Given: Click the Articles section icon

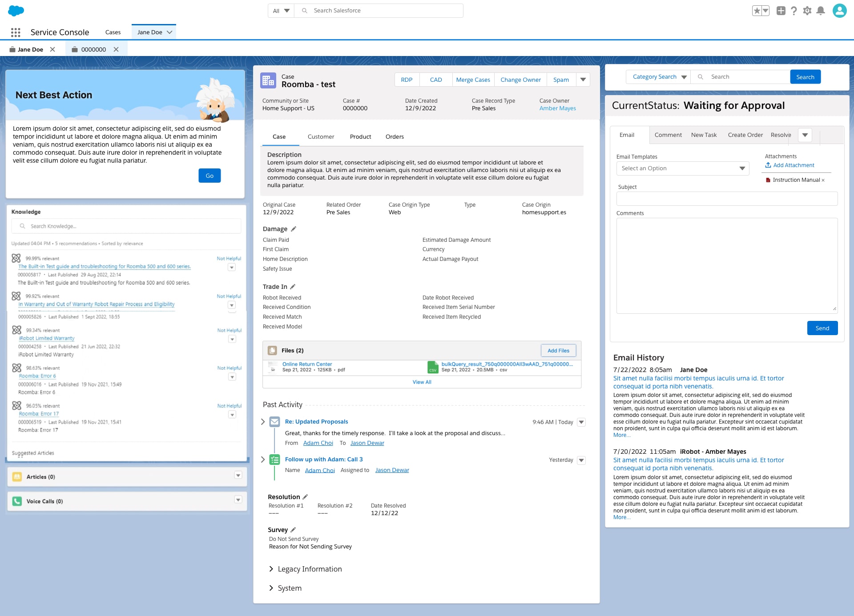Looking at the screenshot, I should 17,477.
